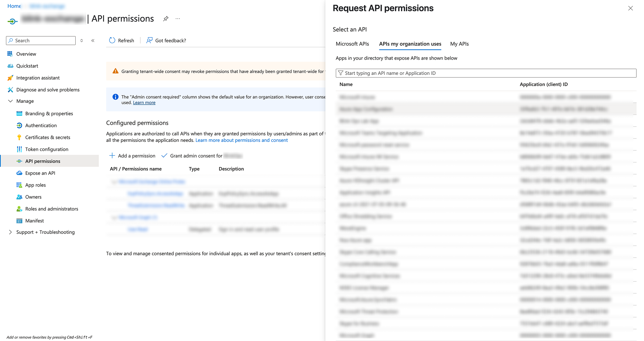Click the Roles and administrators icon
This screenshot has width=644, height=341.
(19, 209)
